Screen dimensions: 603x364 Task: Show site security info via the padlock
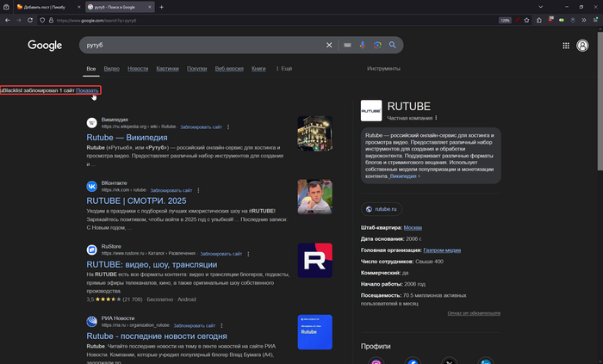point(51,21)
